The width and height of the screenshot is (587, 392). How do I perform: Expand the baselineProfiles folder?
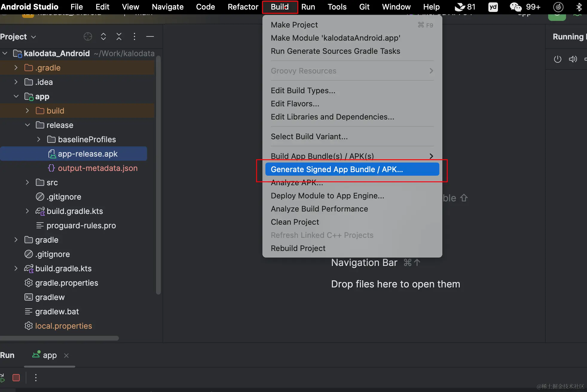coord(39,140)
